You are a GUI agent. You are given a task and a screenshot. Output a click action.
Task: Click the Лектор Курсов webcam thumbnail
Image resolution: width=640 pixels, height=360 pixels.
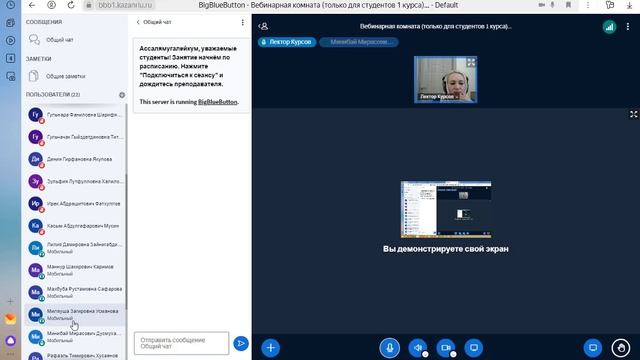(x=445, y=80)
